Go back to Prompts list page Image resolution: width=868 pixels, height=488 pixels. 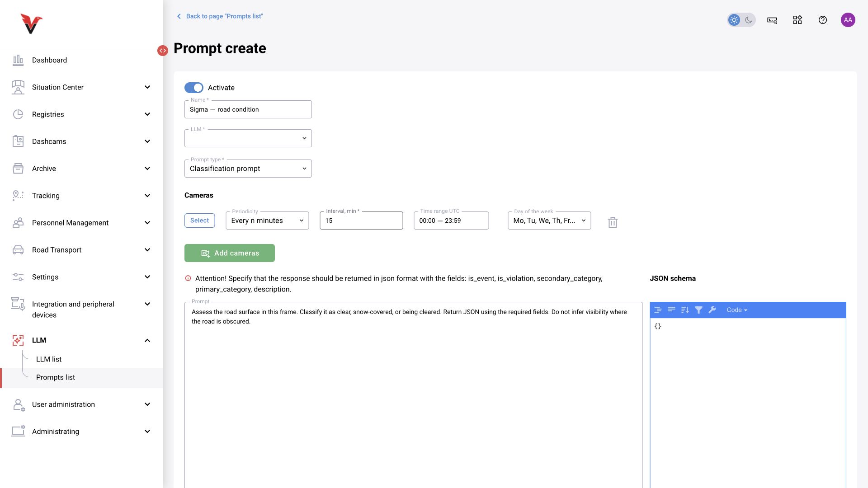tap(220, 16)
